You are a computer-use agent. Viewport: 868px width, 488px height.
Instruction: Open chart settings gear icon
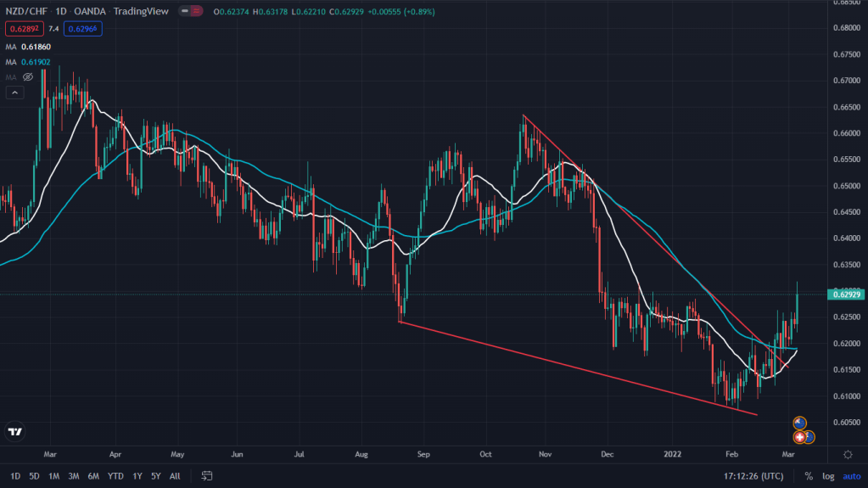coord(848,476)
